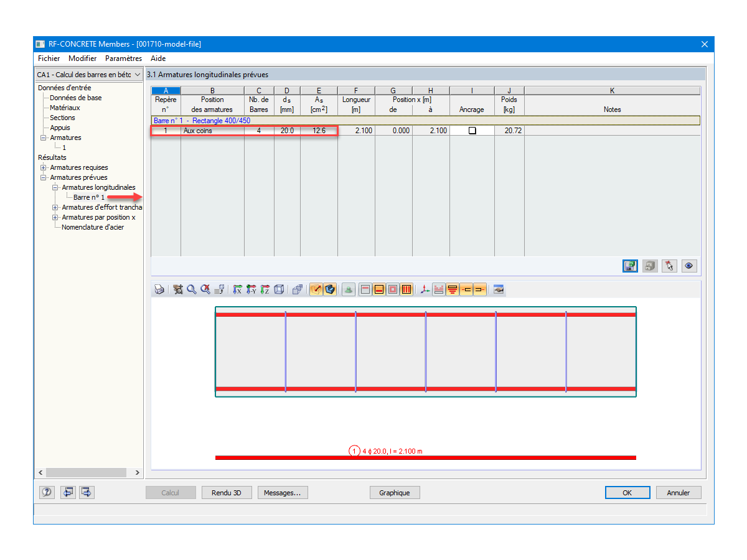Click the Annuler button
This screenshot has width=747, height=560.
pyautogui.click(x=679, y=492)
